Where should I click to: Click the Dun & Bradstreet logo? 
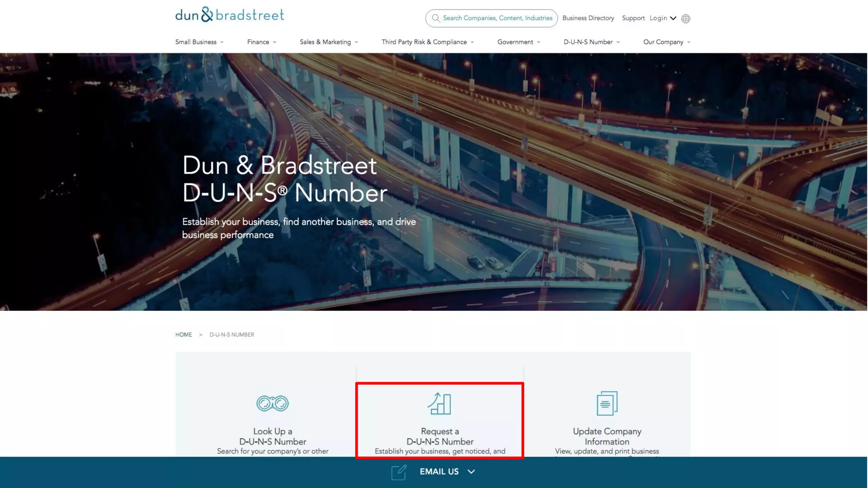229,15
